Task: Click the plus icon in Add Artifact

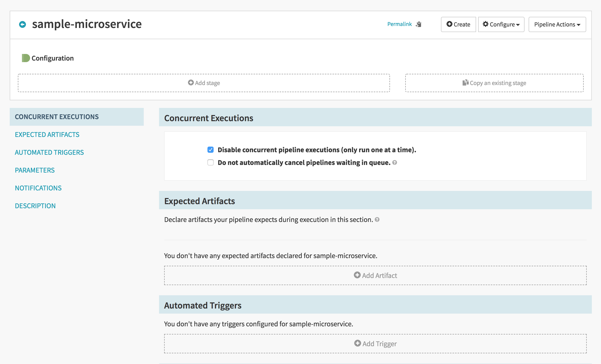Action: pos(357,275)
